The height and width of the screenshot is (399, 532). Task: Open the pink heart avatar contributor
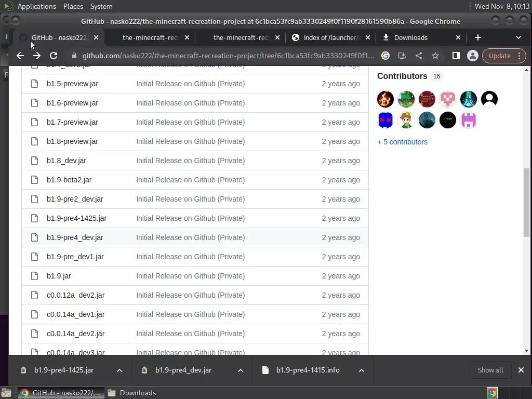click(448, 99)
